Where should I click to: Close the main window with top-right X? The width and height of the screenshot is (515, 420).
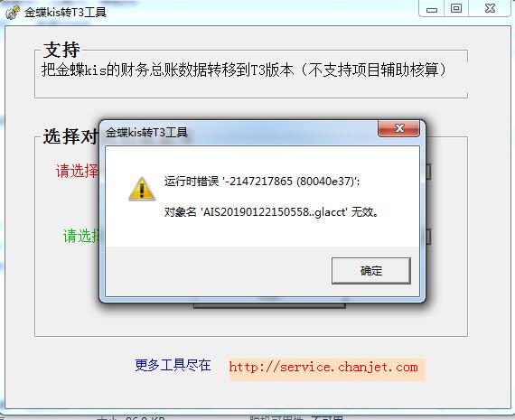490,8
